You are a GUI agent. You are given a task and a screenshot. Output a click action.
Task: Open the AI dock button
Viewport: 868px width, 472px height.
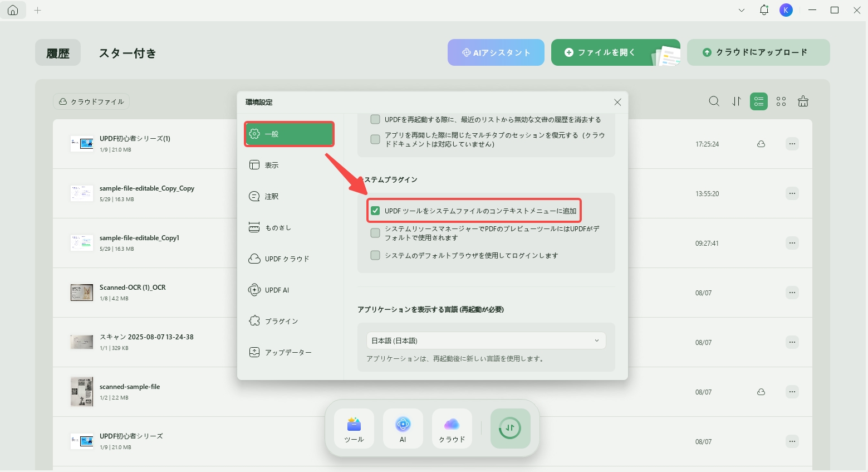coord(403,429)
